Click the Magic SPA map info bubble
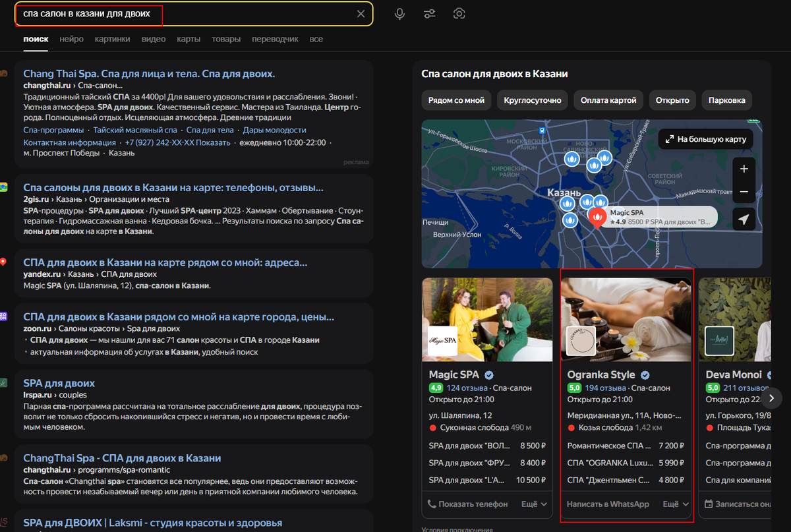791x532 pixels. 661,218
